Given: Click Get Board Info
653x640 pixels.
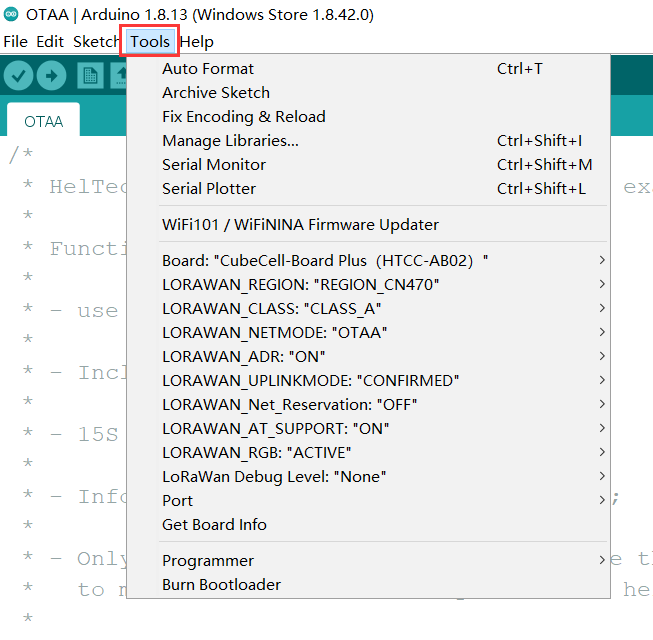Looking at the screenshot, I should pos(214,524).
